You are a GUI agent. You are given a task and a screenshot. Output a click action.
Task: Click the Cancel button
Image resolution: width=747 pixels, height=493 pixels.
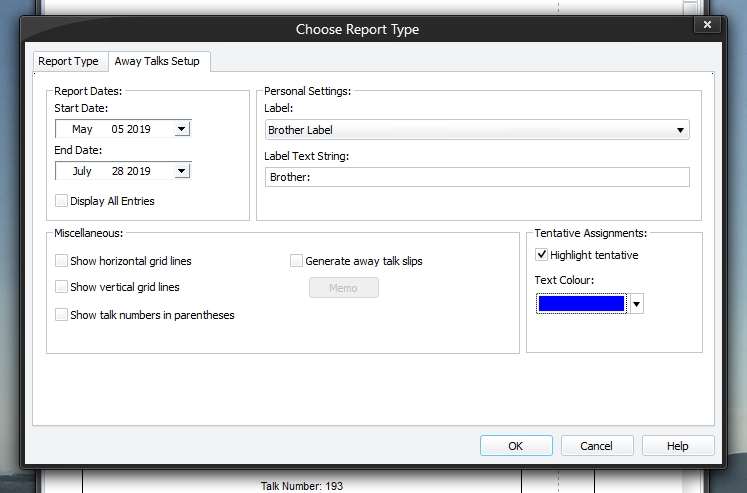[x=597, y=446]
